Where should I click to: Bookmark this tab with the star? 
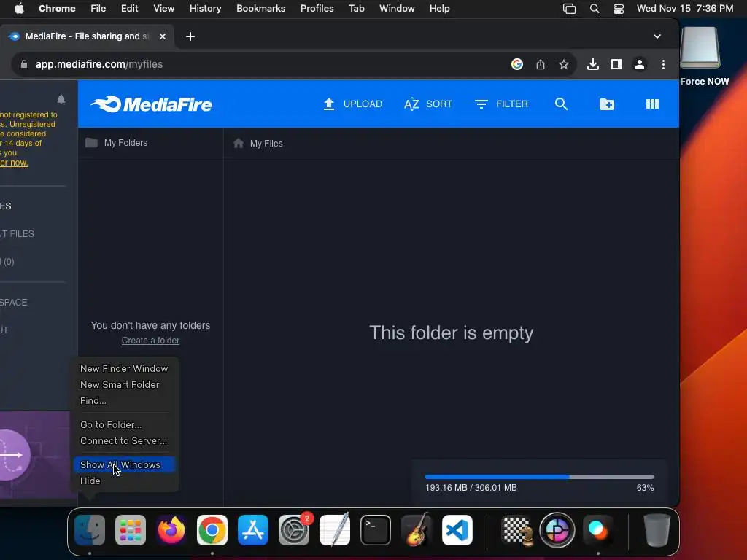coord(564,64)
